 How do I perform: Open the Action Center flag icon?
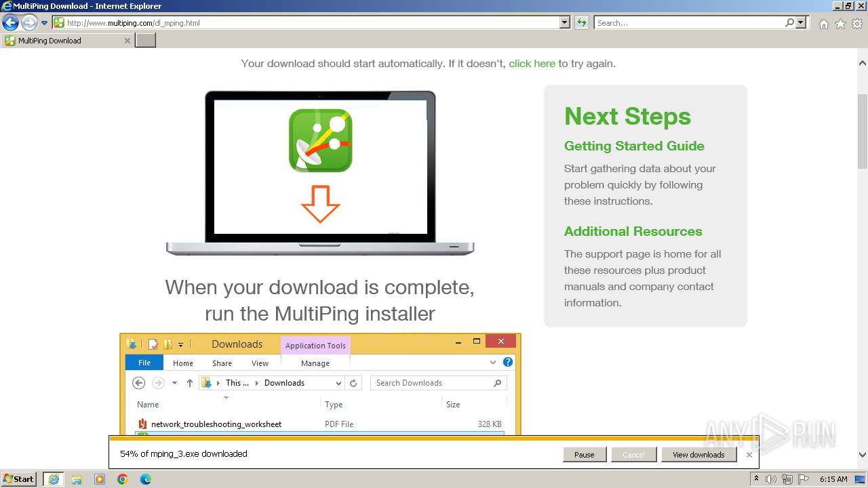(802, 479)
